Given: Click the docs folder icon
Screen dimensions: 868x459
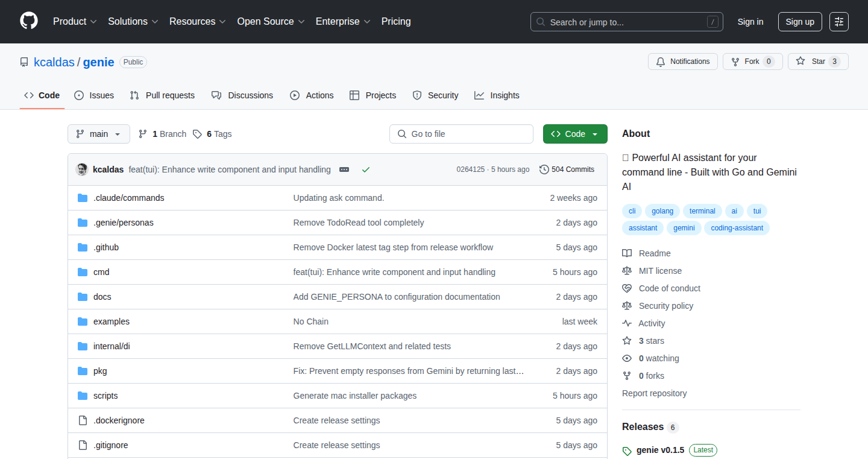Looking at the screenshot, I should coord(83,297).
